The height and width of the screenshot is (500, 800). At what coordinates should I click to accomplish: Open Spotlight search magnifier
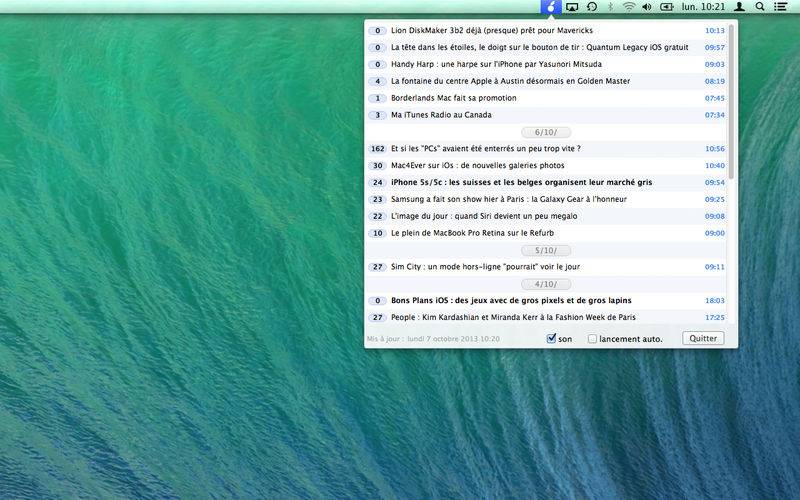[760, 7]
